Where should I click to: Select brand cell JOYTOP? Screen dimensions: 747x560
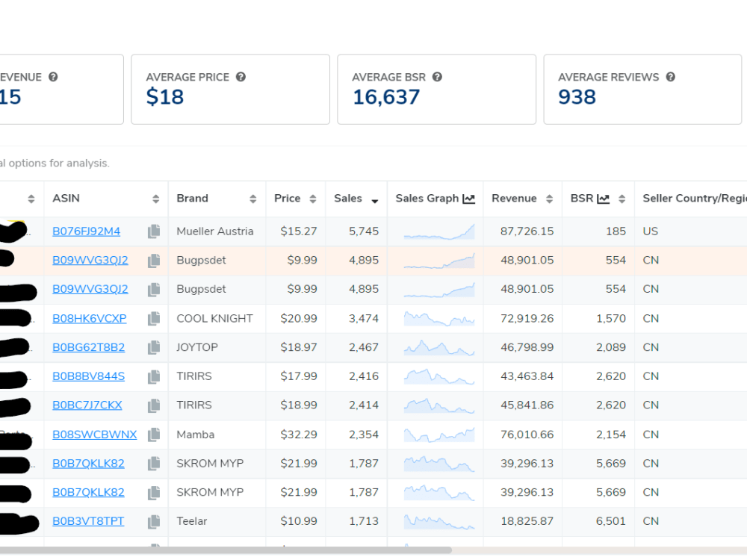196,348
